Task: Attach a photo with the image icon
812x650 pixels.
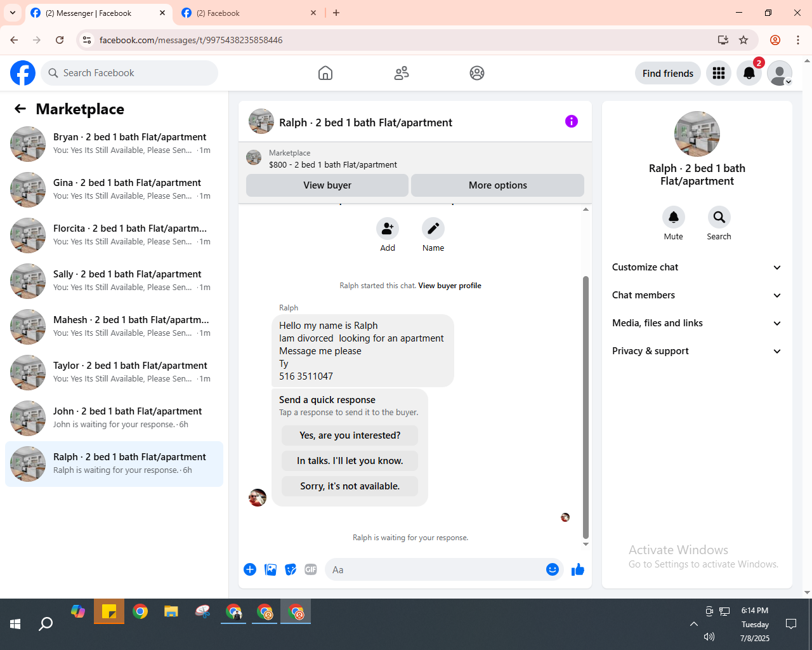Action: point(270,569)
